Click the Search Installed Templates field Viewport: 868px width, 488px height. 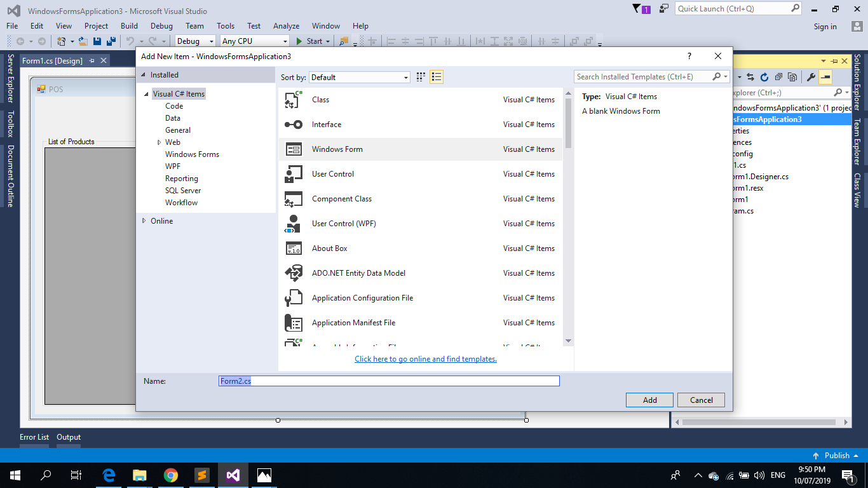pos(643,77)
